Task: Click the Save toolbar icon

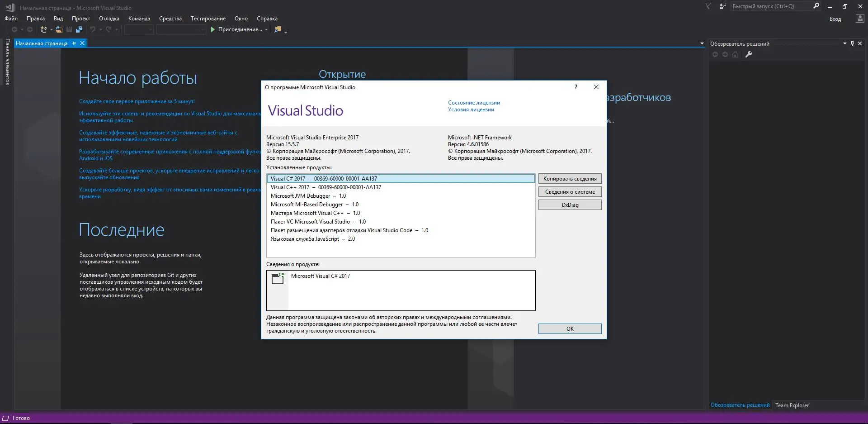Action: 69,29
